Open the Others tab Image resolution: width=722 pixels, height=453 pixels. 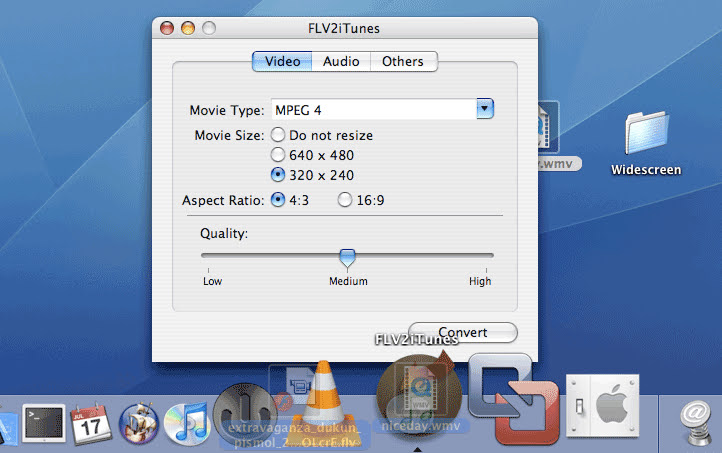coord(403,61)
